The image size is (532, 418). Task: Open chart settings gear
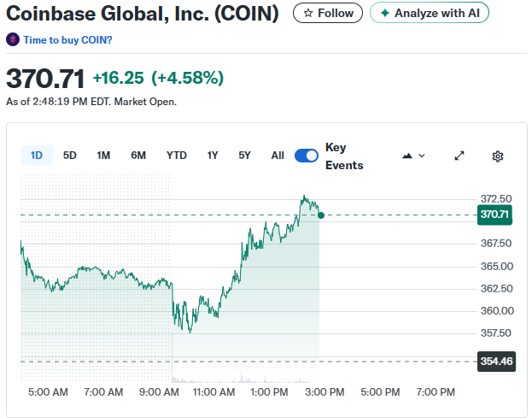pyautogui.click(x=498, y=156)
